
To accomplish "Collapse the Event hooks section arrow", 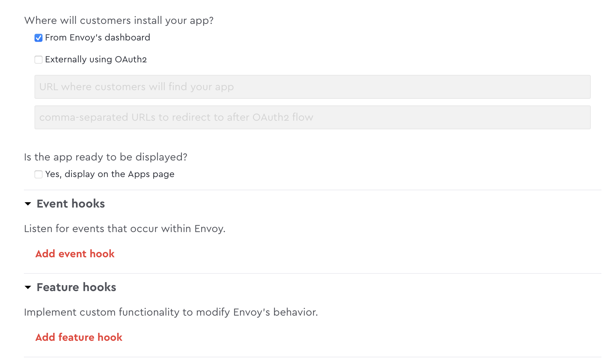I will tap(28, 204).
